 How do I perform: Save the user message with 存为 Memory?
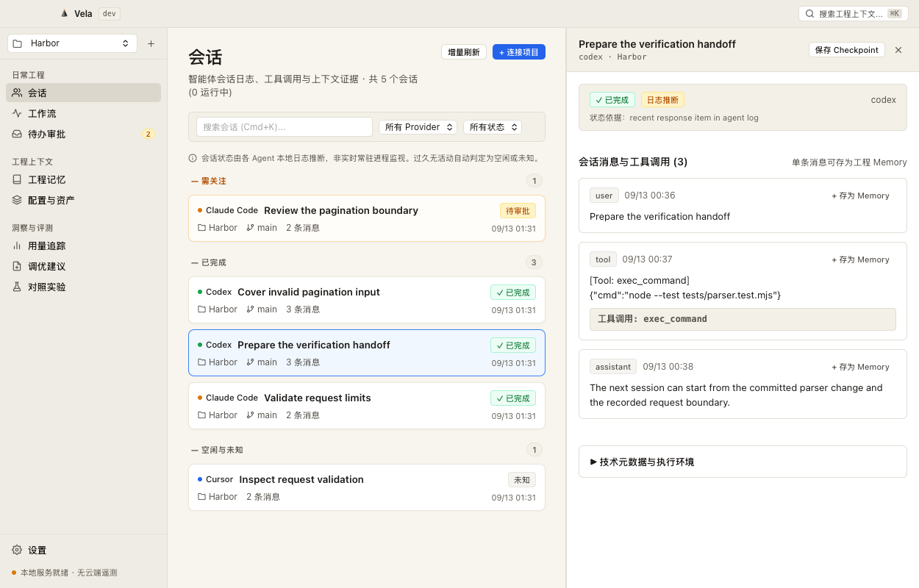tap(860, 196)
